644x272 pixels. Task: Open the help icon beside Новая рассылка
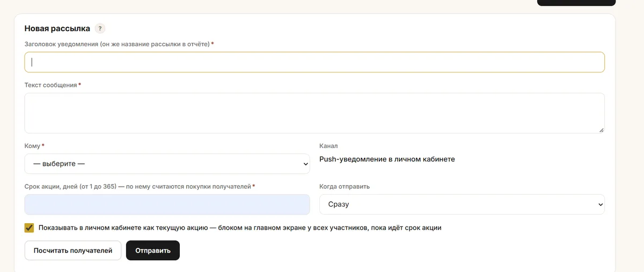point(100,28)
